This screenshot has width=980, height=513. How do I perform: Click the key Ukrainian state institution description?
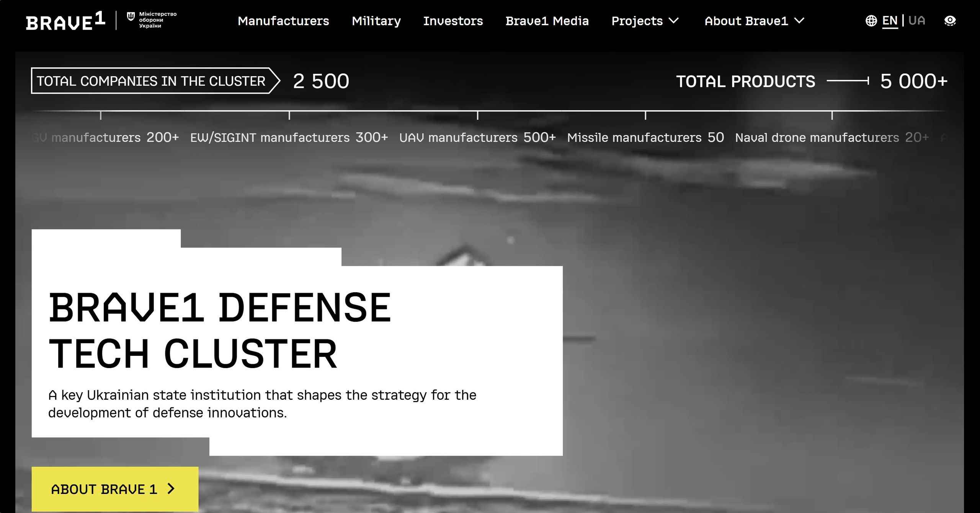[x=262, y=404]
